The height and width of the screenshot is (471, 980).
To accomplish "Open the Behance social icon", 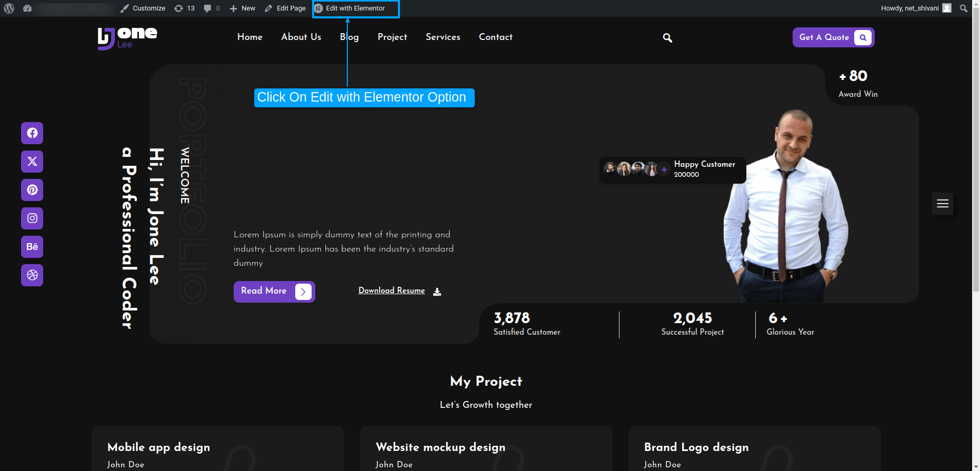I will click(x=32, y=247).
